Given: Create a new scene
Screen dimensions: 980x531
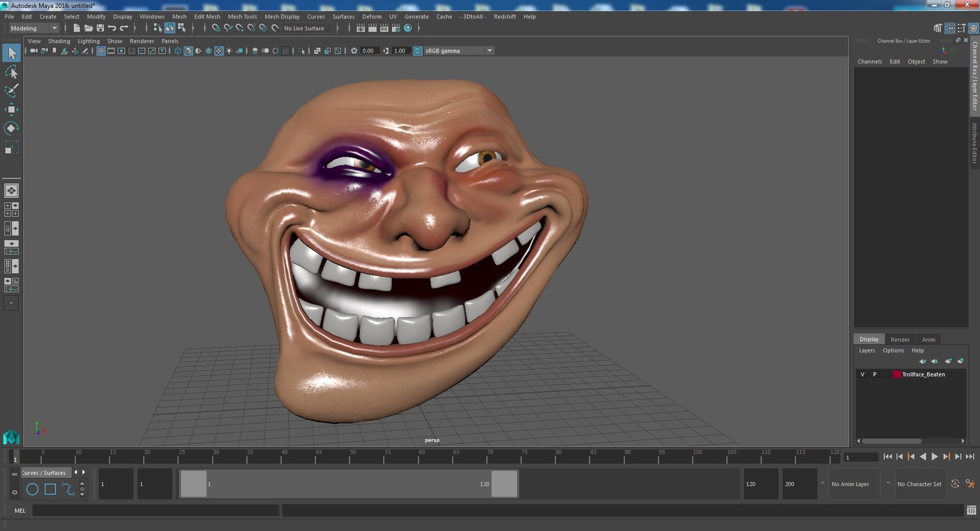Looking at the screenshot, I should [77, 28].
